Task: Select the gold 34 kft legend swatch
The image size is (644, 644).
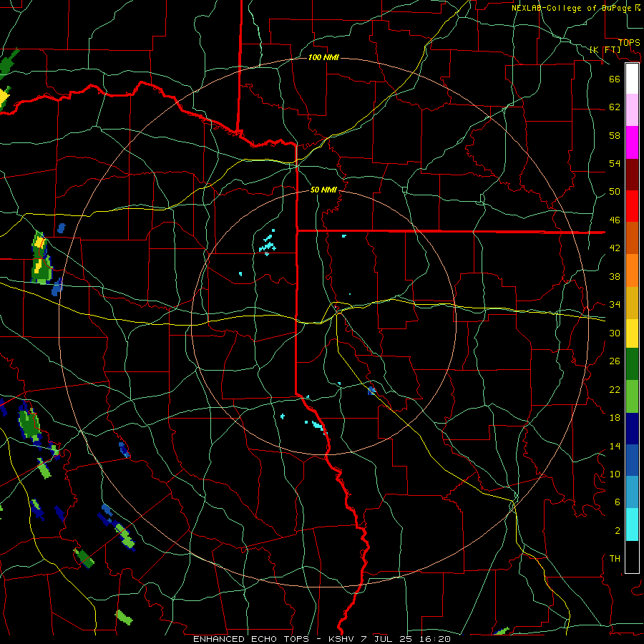Action: tap(632, 303)
